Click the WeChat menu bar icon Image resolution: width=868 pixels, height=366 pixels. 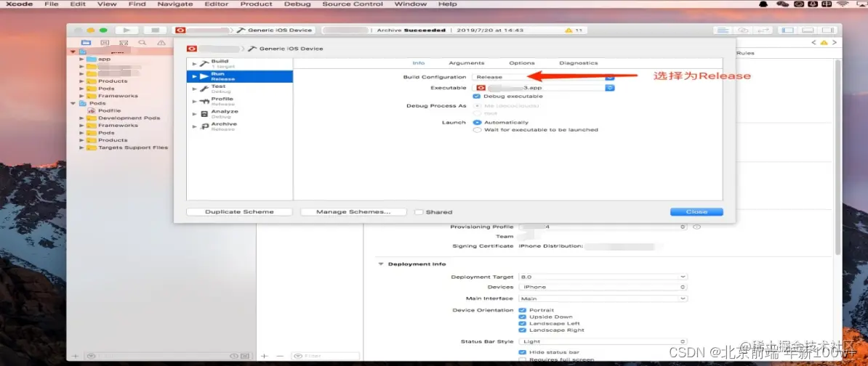[783, 4]
